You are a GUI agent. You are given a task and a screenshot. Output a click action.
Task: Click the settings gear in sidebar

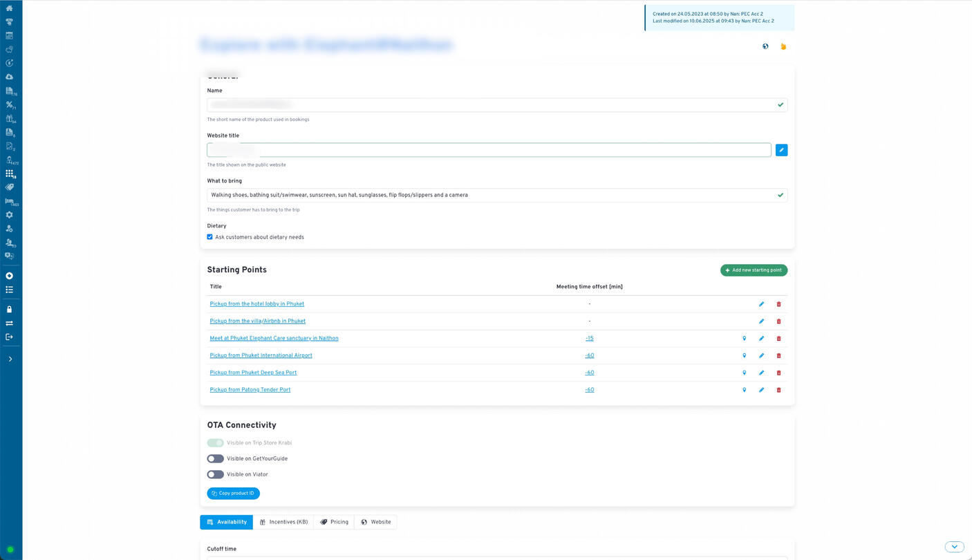(9, 215)
